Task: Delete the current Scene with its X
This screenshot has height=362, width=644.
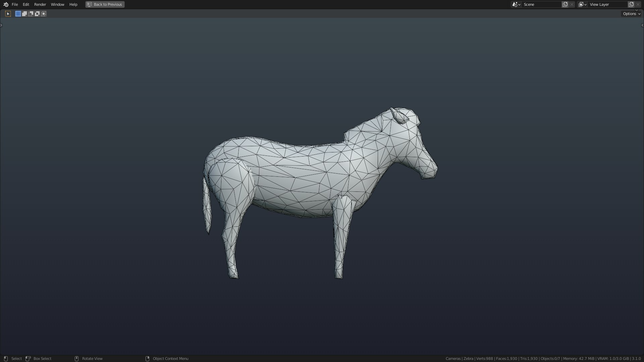Action: (x=572, y=4)
